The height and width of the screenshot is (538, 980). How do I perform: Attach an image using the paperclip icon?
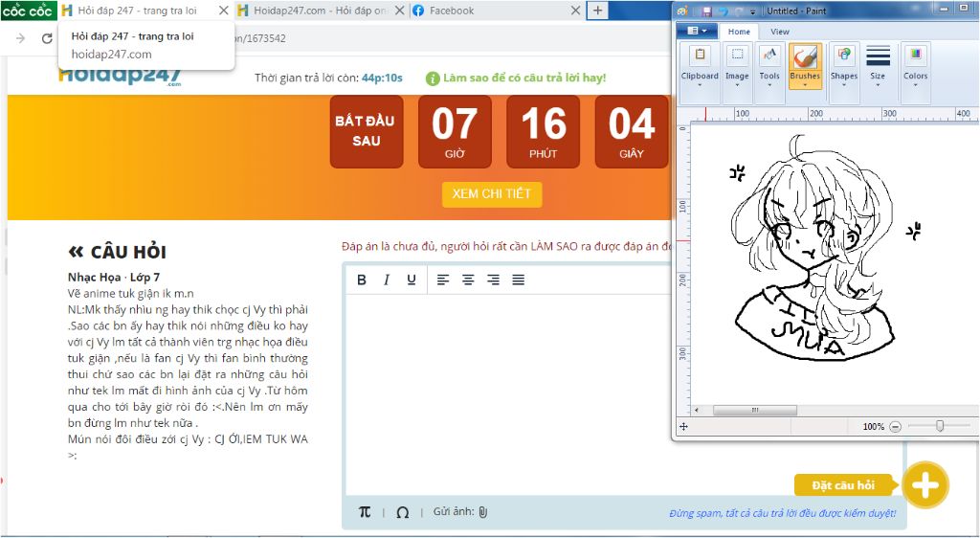(x=483, y=512)
